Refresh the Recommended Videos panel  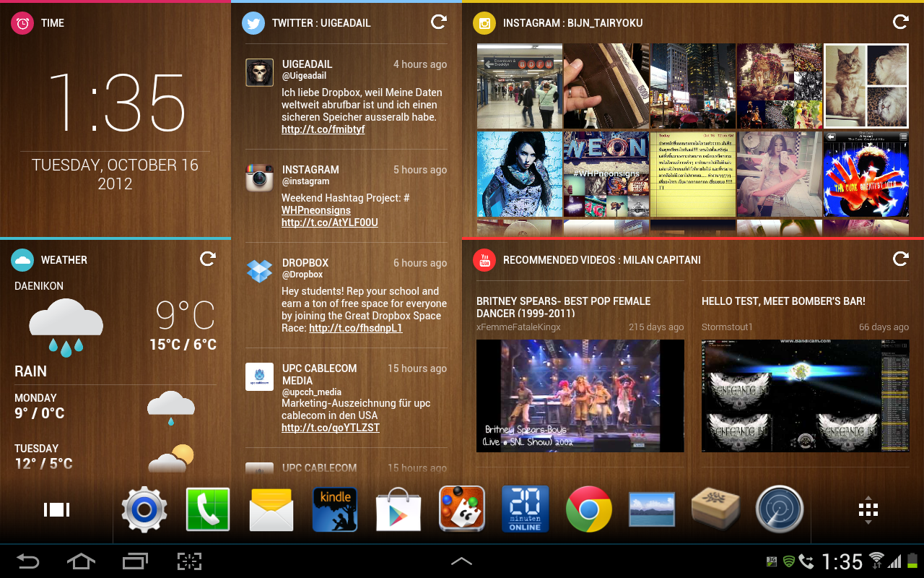(x=900, y=259)
